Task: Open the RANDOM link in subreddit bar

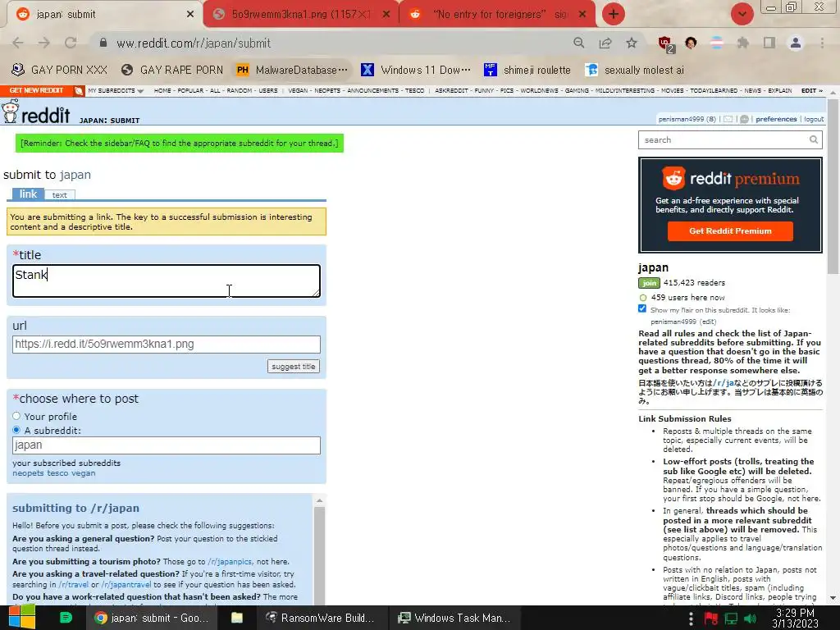Action: (240, 90)
